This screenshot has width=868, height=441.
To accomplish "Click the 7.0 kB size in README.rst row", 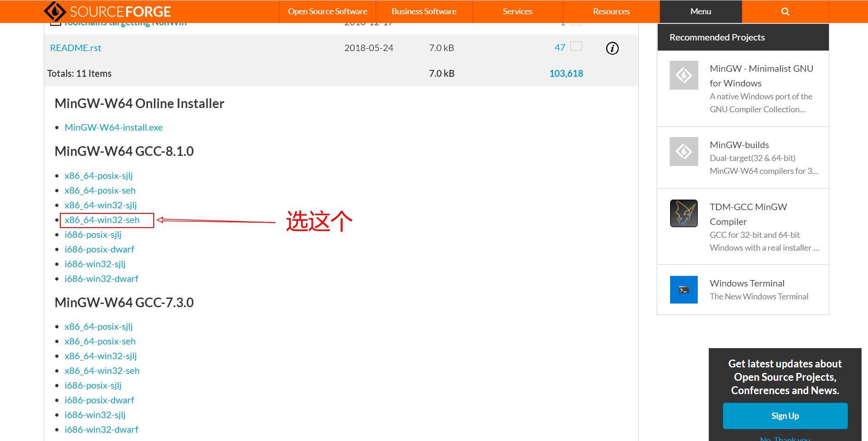I will [441, 48].
